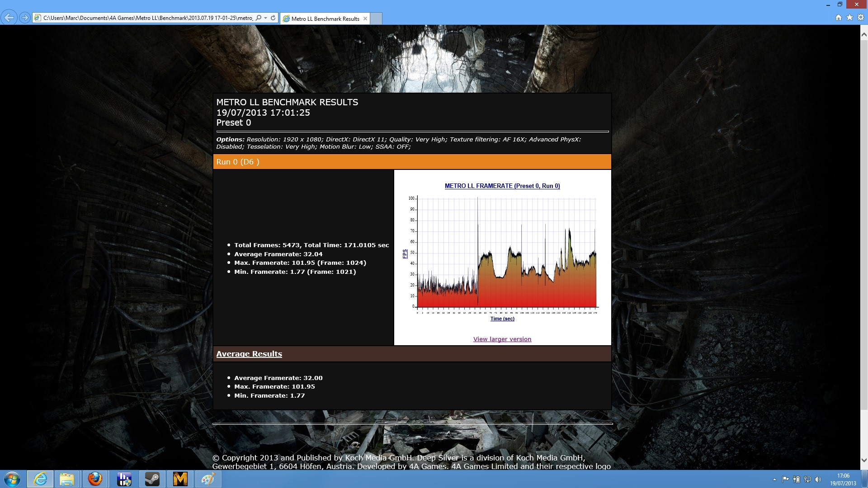Select the Metro LL Benchmark Results tab
This screenshot has height=488, width=868.
click(x=325, y=19)
